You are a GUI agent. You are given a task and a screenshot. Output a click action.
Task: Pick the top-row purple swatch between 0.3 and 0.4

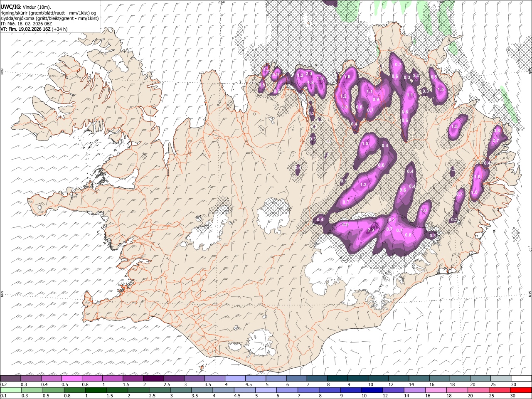tap(31, 378)
